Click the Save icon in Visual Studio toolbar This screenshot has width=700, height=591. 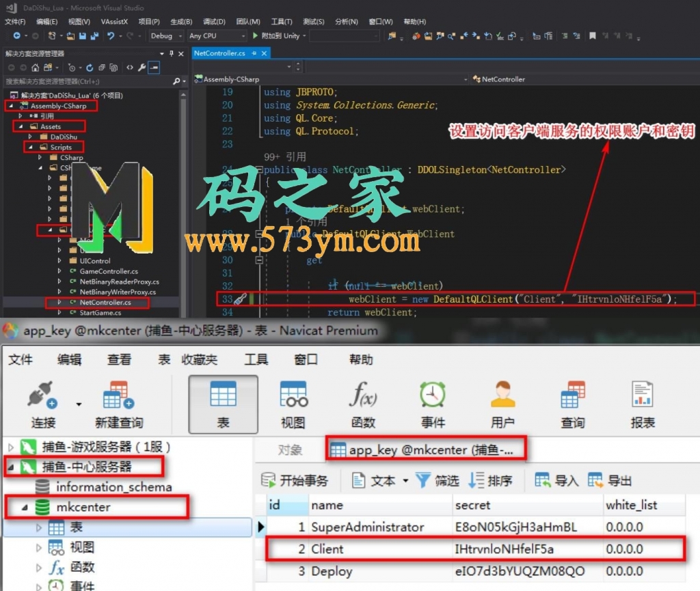click(83, 36)
